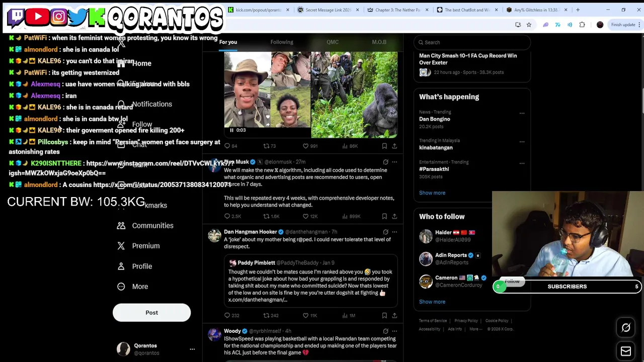The width and height of the screenshot is (644, 362).
Task: Click Show more under Who to follow
Action: point(432,302)
